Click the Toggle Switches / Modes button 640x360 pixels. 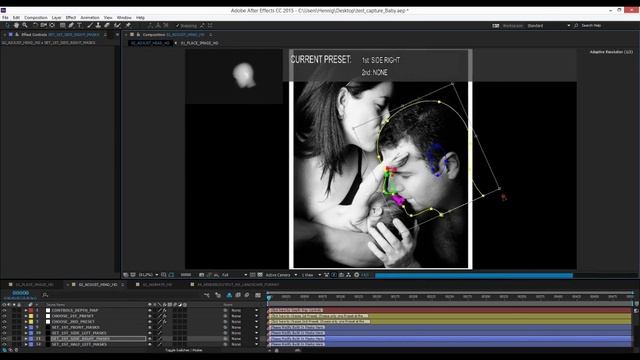click(x=183, y=350)
